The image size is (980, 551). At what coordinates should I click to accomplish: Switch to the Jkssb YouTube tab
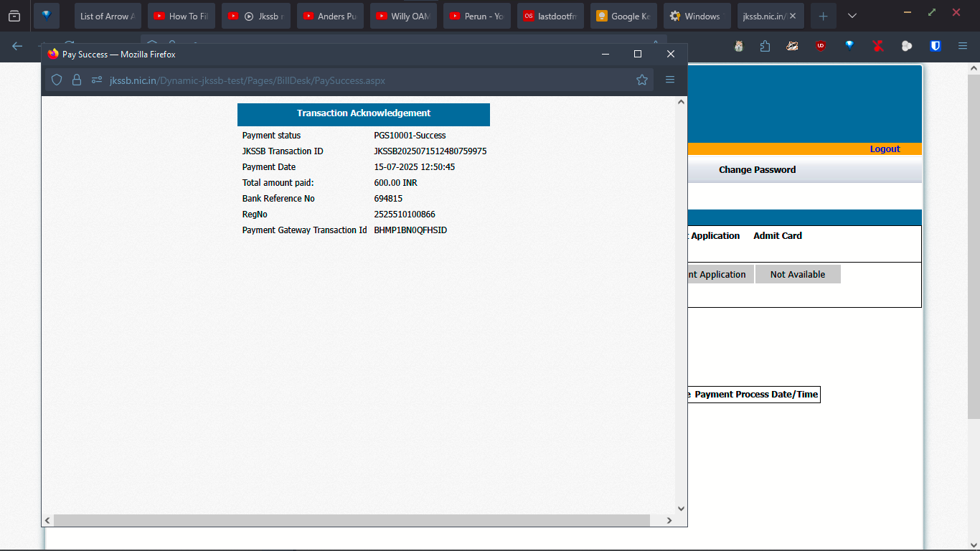click(256, 16)
